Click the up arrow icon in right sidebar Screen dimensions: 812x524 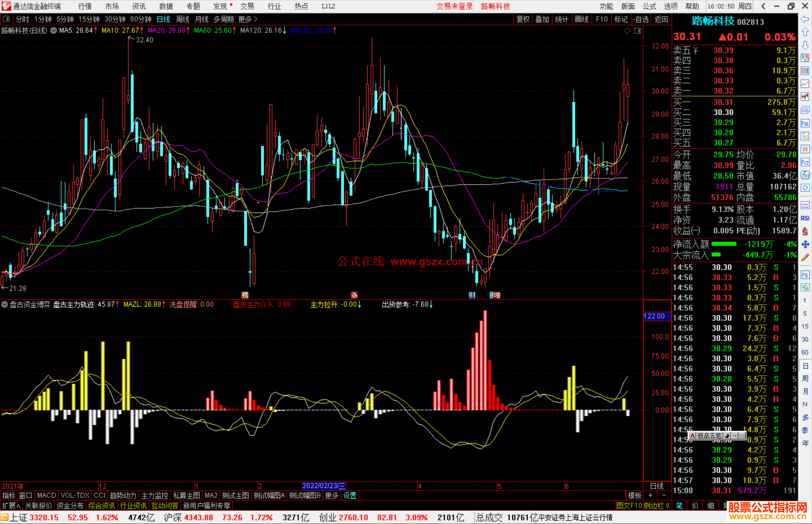tap(805, 32)
